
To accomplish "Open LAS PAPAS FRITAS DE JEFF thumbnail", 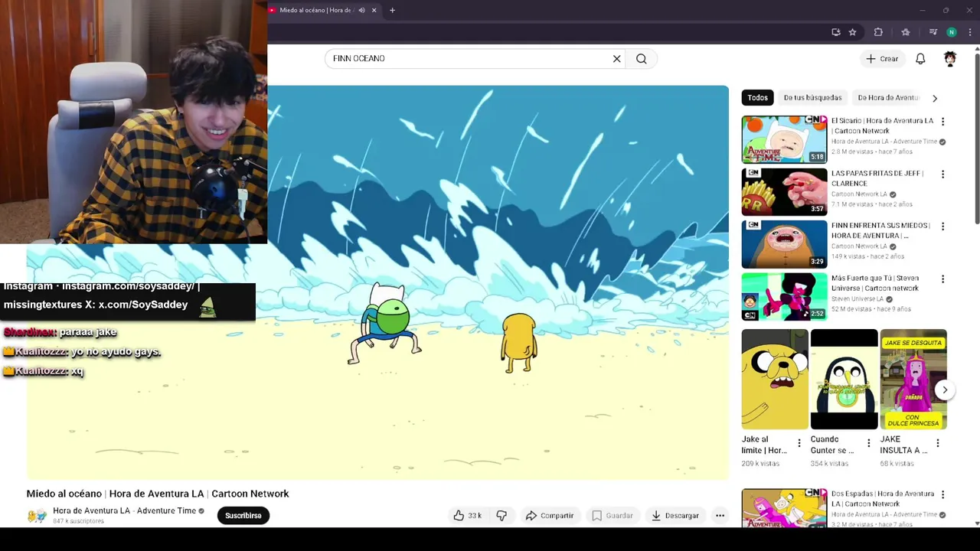I will pos(784,191).
